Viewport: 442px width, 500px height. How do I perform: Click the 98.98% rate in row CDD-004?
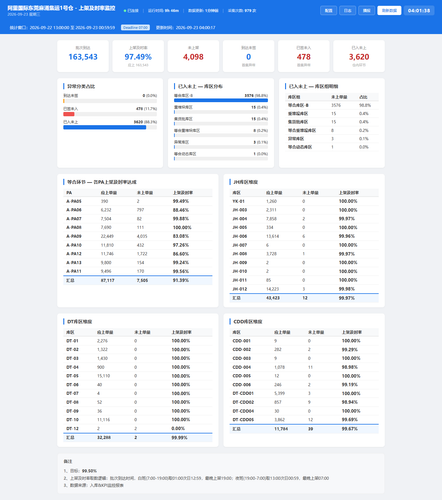coord(350,367)
